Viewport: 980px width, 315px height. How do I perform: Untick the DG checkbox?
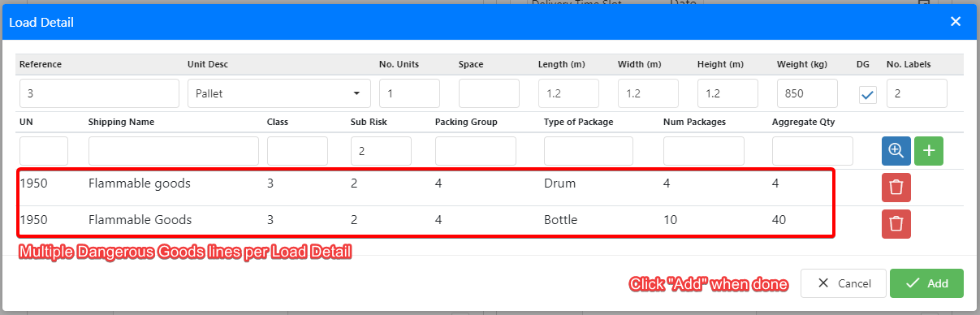click(x=868, y=94)
